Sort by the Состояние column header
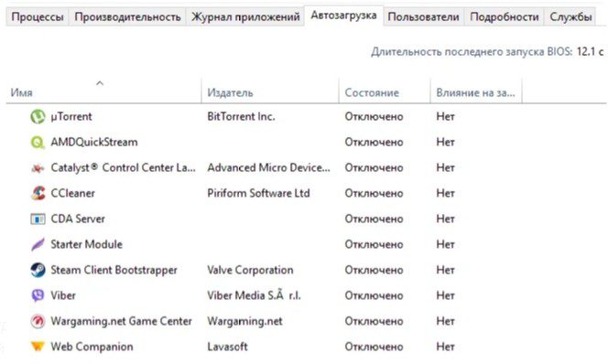The image size is (608, 364). pyautogui.click(x=385, y=91)
